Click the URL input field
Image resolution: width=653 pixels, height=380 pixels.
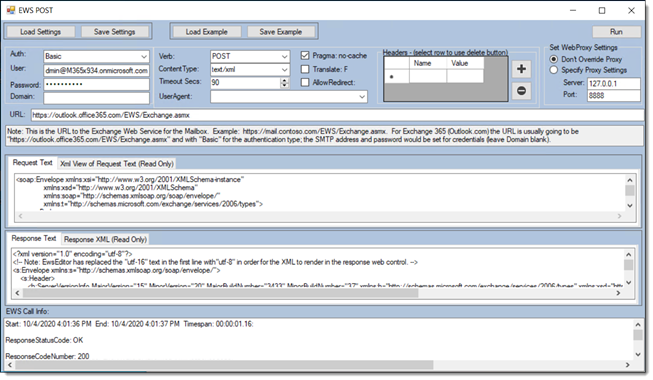[337, 115]
